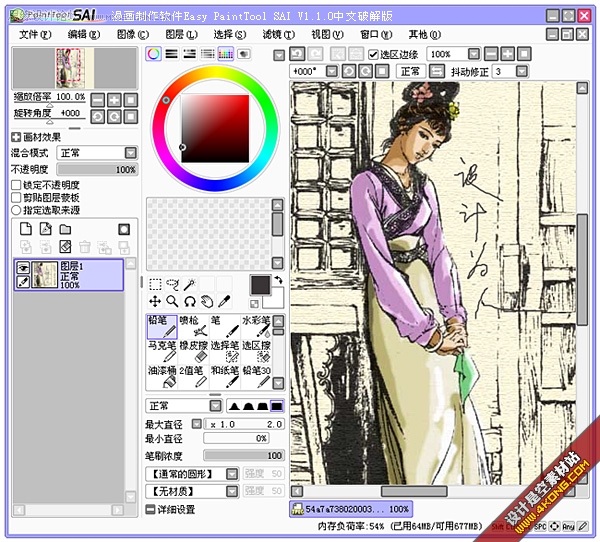The image size is (600, 542).
Task: Choose the rectangular selection tool
Action: (155, 284)
